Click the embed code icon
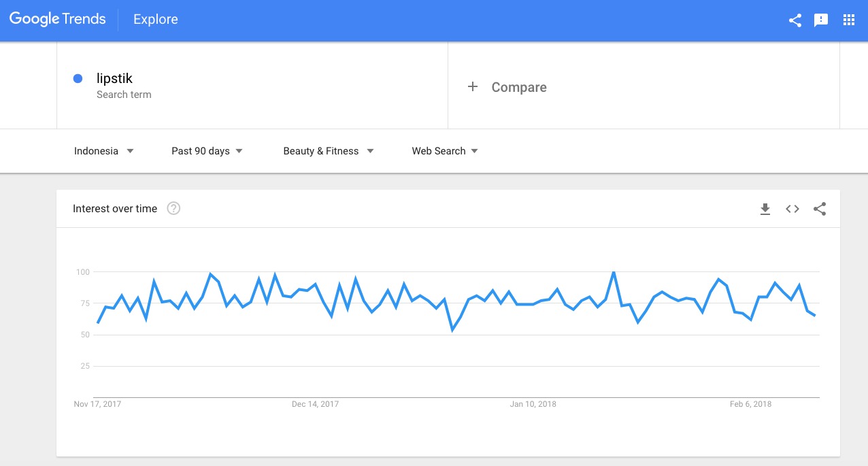The image size is (868, 466). (x=792, y=209)
